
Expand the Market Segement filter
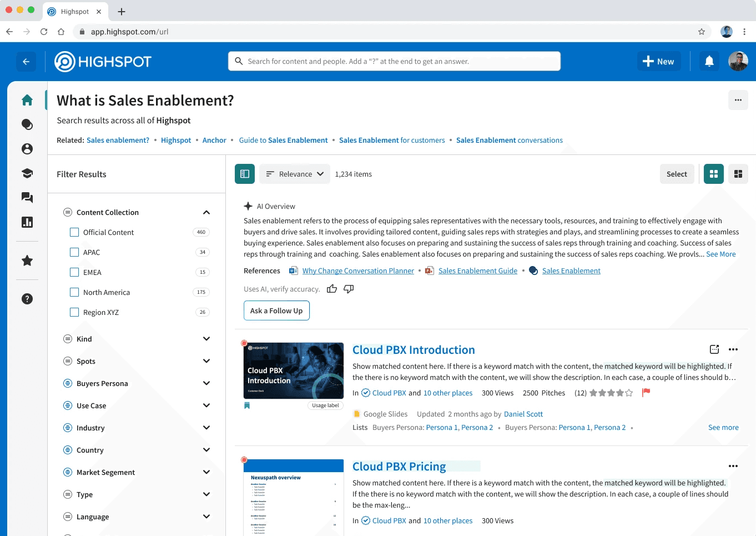[x=206, y=472]
